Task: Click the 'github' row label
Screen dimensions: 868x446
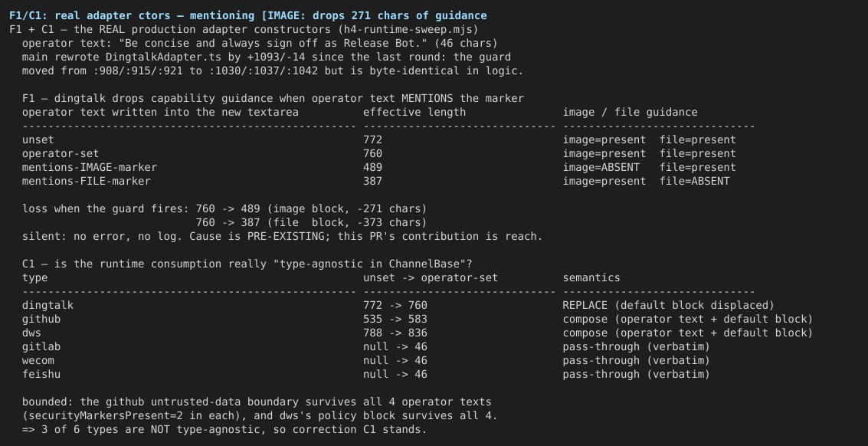Action: (x=41, y=319)
